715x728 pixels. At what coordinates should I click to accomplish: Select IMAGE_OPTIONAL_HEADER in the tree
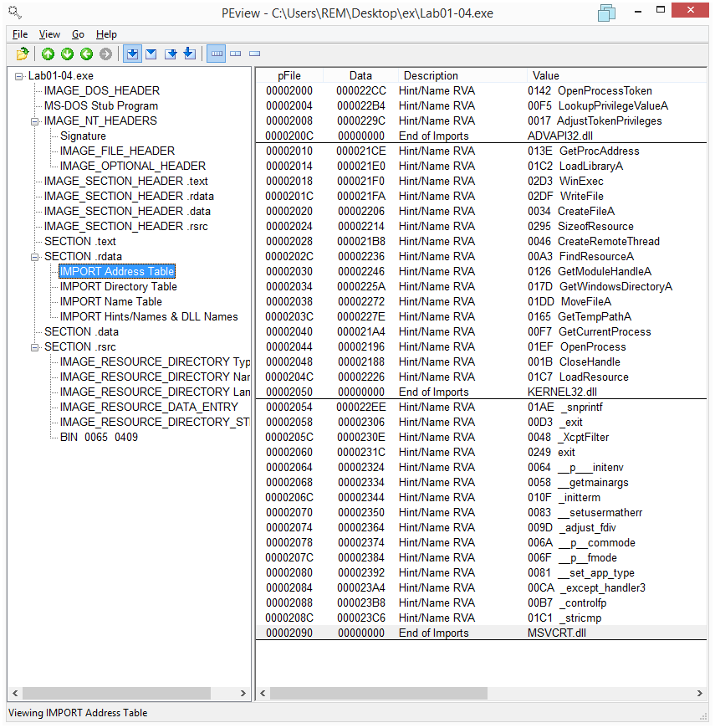tap(133, 166)
